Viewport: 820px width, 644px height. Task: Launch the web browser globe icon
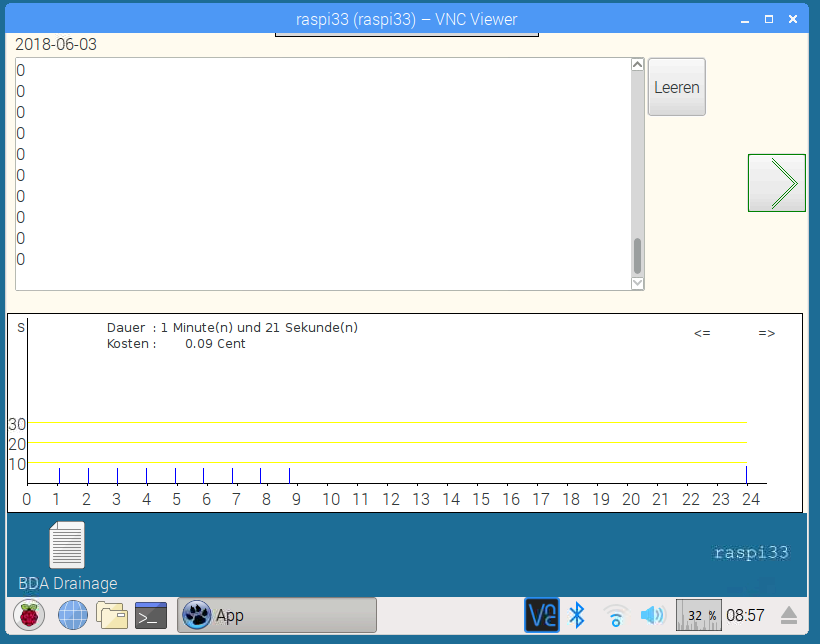click(x=73, y=615)
